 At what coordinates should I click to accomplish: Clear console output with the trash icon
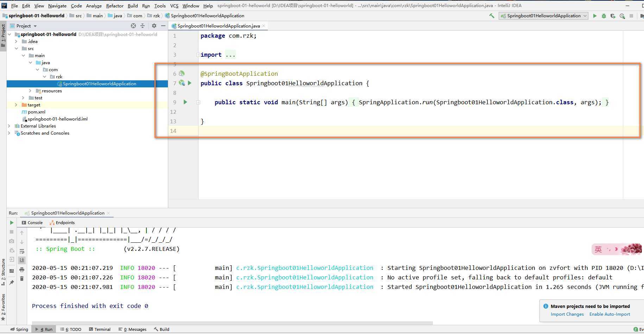click(x=22, y=279)
